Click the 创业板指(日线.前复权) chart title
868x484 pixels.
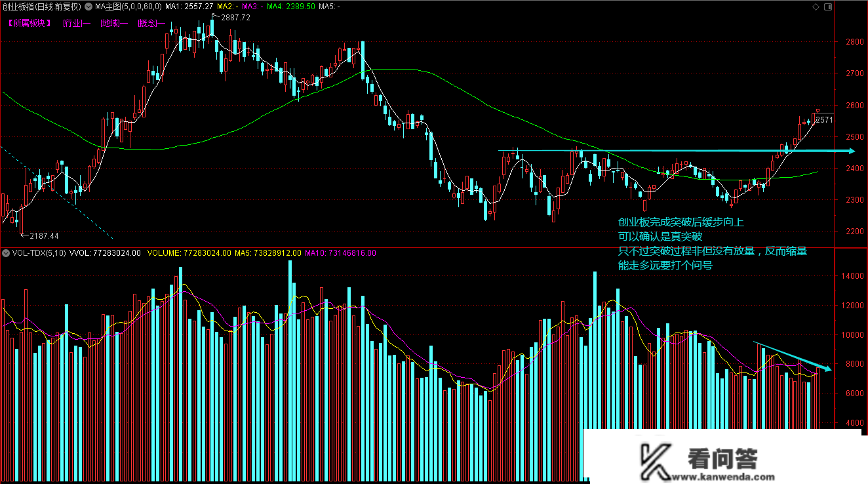pos(42,7)
